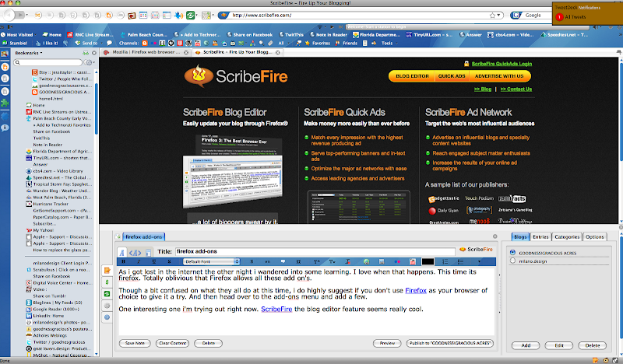Click the Edit blog button
Screen dimensions: 623x364
558,345
